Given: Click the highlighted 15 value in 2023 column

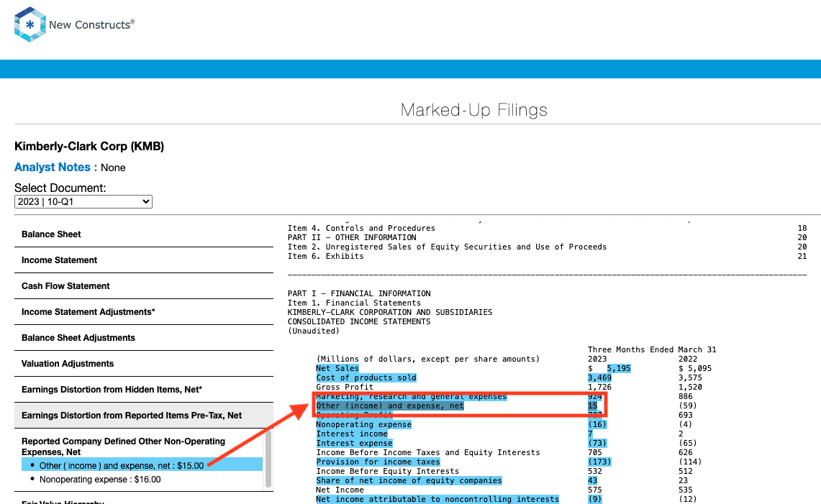Looking at the screenshot, I should [x=592, y=406].
